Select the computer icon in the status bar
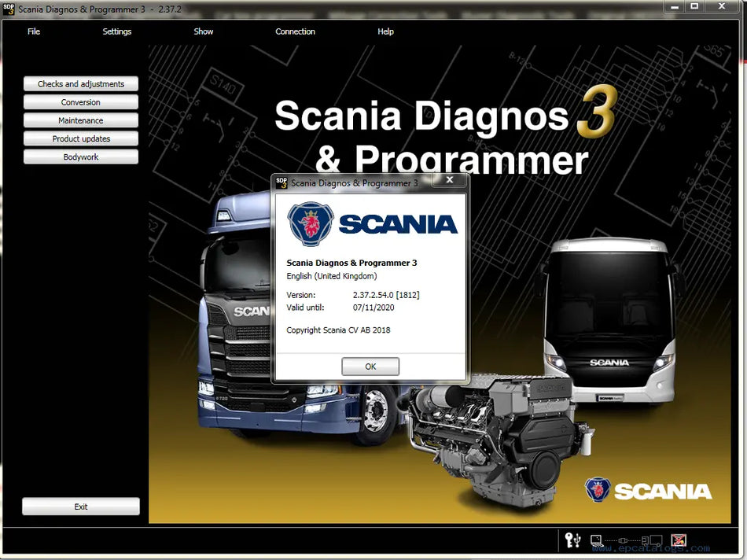Image resolution: width=747 pixels, height=560 pixels. (x=596, y=540)
